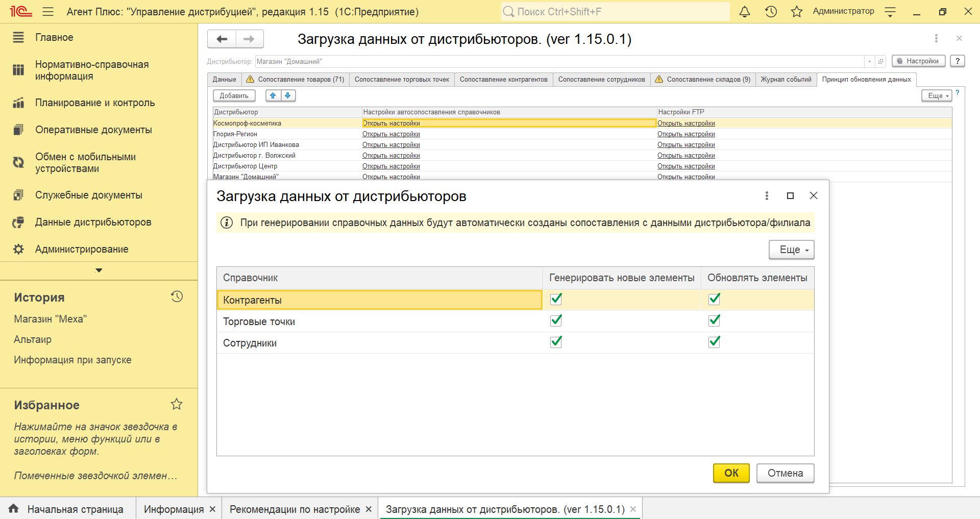Open history clock icon in title bar
The height and width of the screenshot is (519, 980).
771,11
